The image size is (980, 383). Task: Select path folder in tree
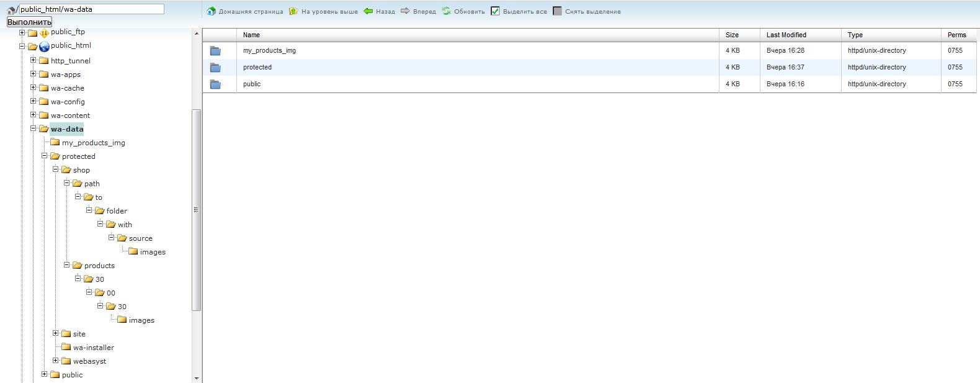92,184
